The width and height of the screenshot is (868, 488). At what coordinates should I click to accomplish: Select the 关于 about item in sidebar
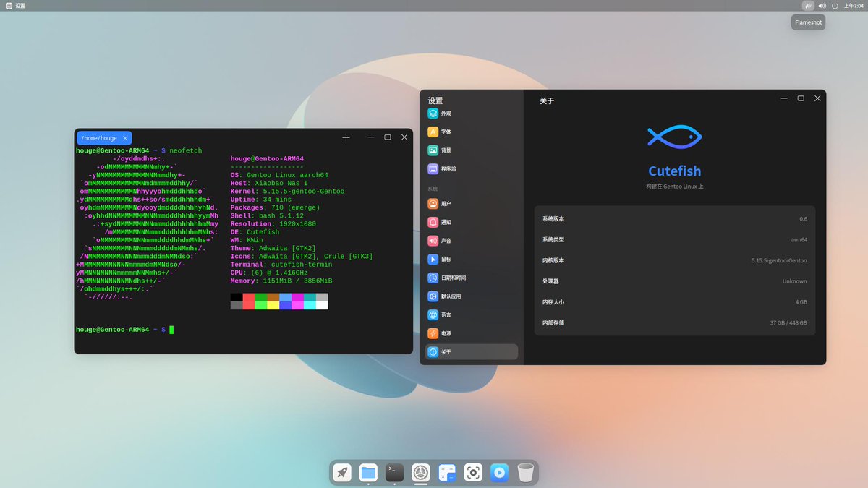point(472,352)
